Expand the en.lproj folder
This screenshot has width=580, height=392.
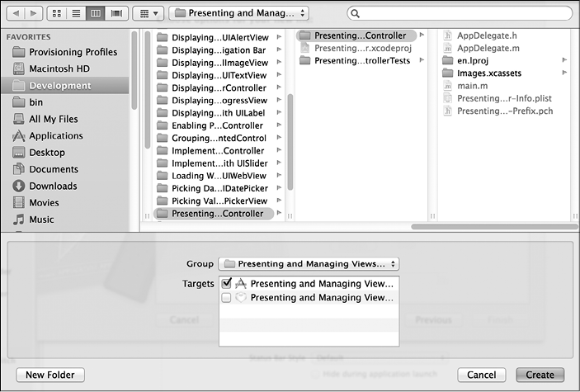(x=564, y=60)
